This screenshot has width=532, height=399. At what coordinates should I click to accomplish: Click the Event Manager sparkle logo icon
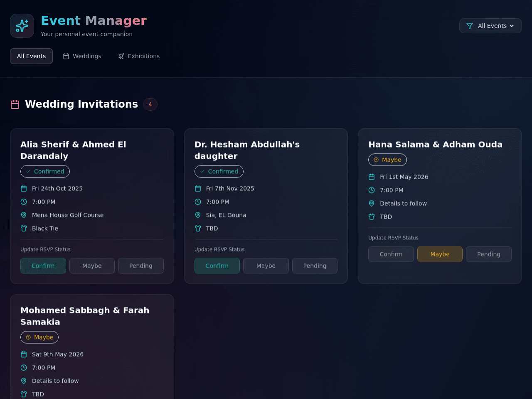click(22, 26)
